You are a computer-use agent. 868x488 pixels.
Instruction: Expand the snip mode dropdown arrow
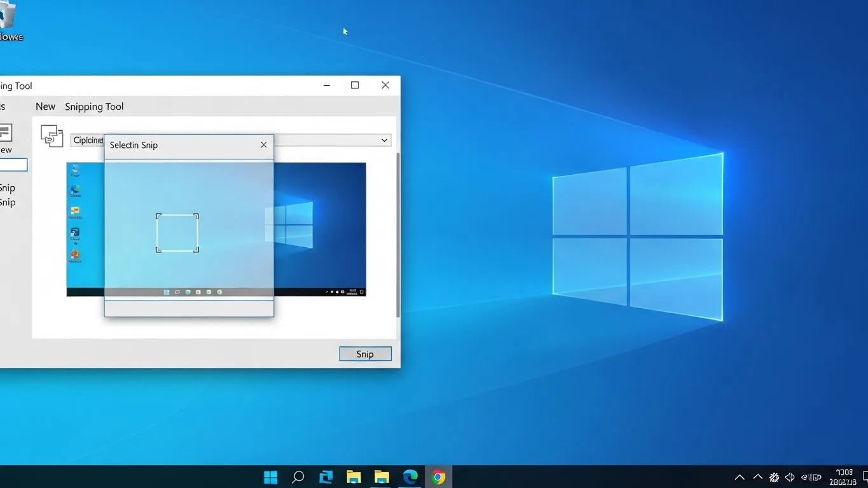384,140
